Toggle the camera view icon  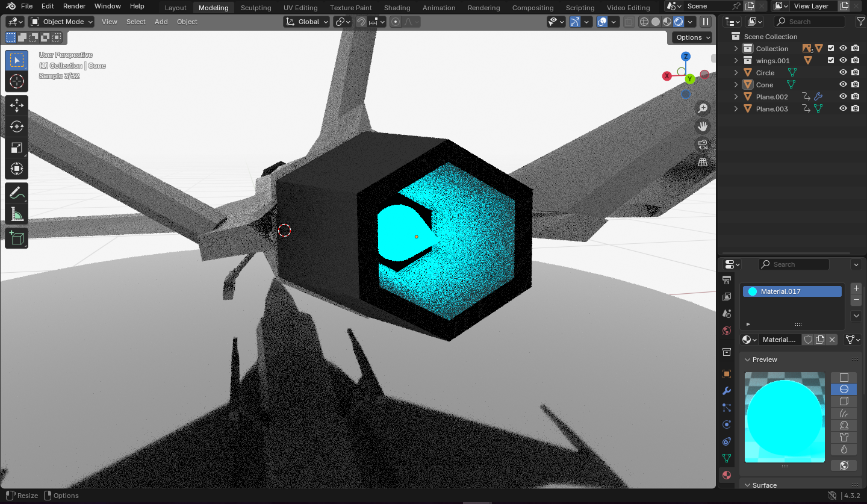click(x=703, y=145)
